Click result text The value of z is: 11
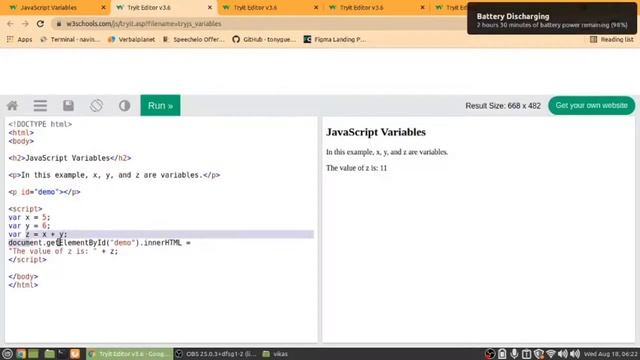The height and width of the screenshot is (360, 640). point(356,168)
